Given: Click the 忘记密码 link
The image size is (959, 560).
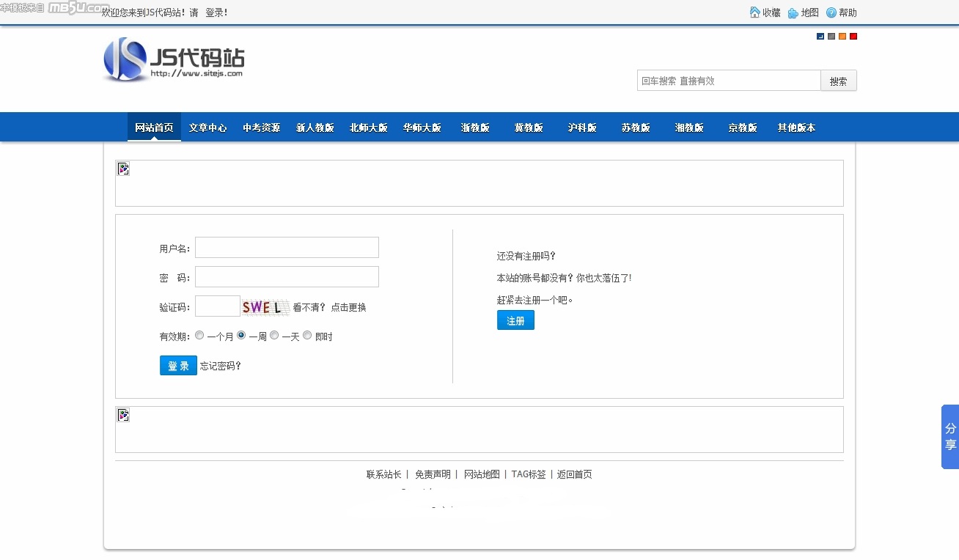Looking at the screenshot, I should tap(221, 366).
